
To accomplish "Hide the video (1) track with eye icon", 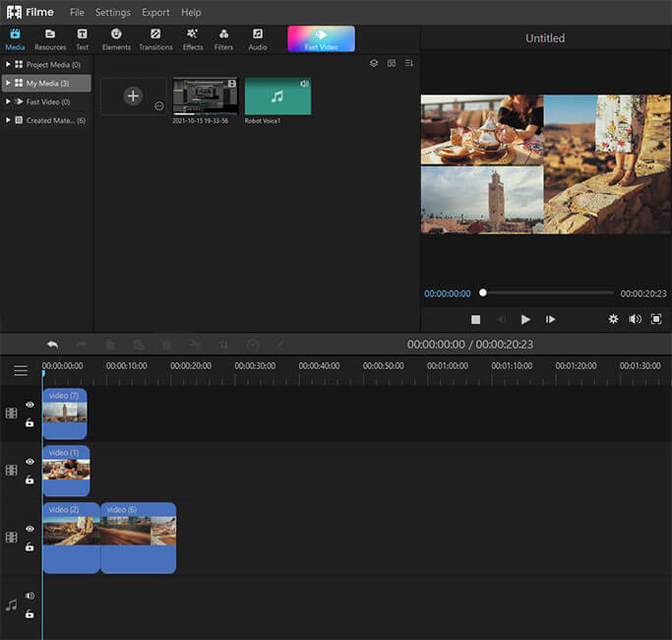I will (30, 462).
